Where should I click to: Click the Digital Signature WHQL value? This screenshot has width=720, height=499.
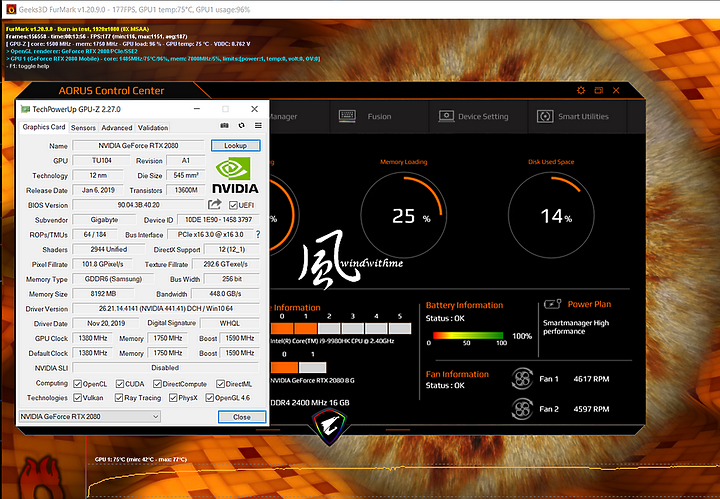(x=230, y=323)
